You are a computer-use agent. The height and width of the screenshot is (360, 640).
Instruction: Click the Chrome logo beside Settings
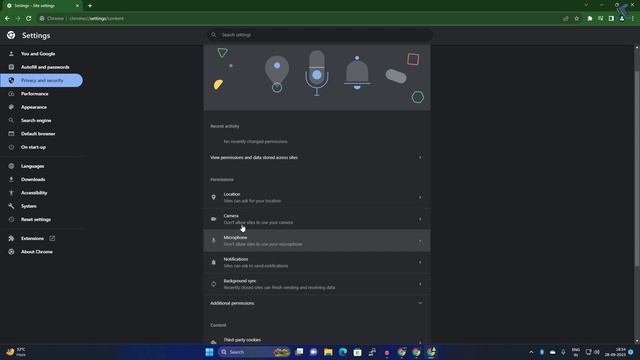[11, 35]
